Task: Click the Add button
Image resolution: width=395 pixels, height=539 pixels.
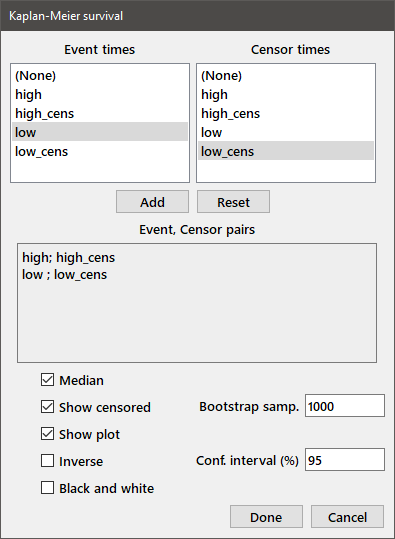Action: point(152,202)
